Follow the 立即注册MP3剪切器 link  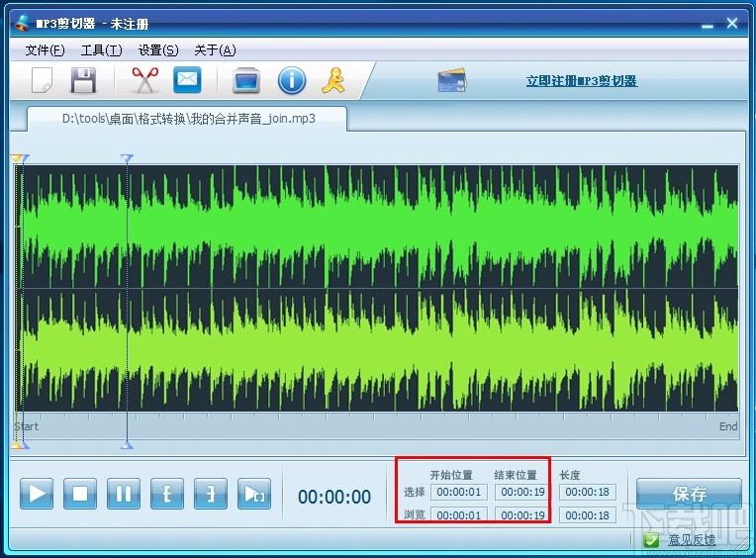(582, 80)
